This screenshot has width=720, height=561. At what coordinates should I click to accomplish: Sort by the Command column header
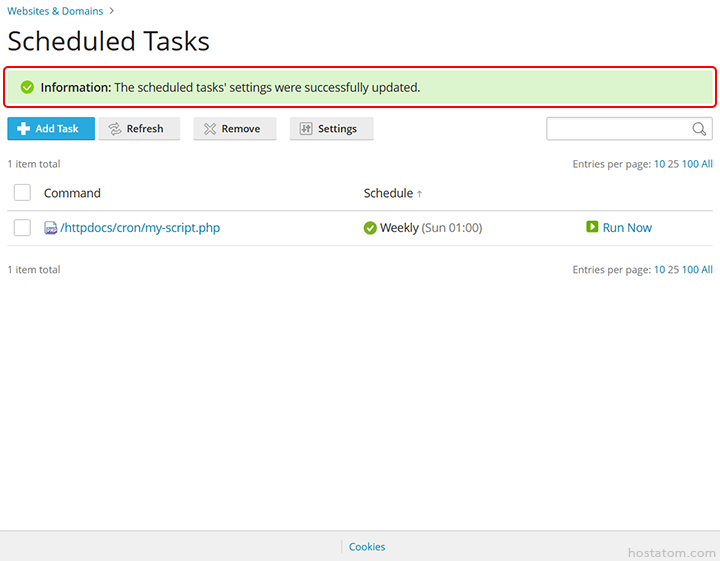click(x=72, y=193)
